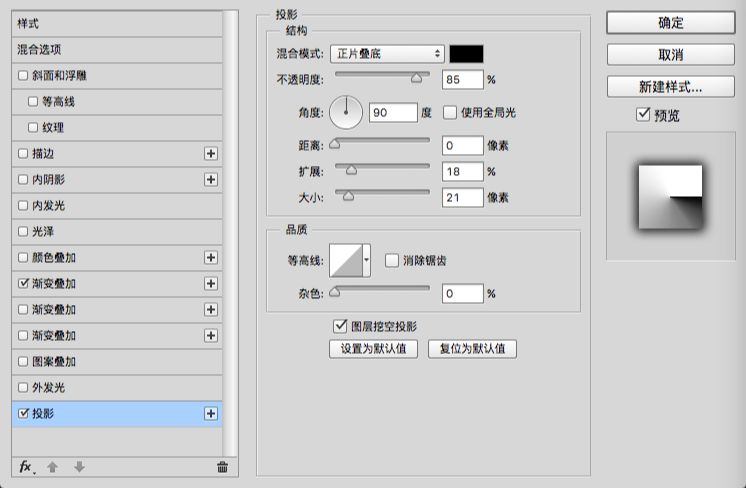Click the 角度 input field showing 90
746x488 pixels.
pyautogui.click(x=393, y=113)
